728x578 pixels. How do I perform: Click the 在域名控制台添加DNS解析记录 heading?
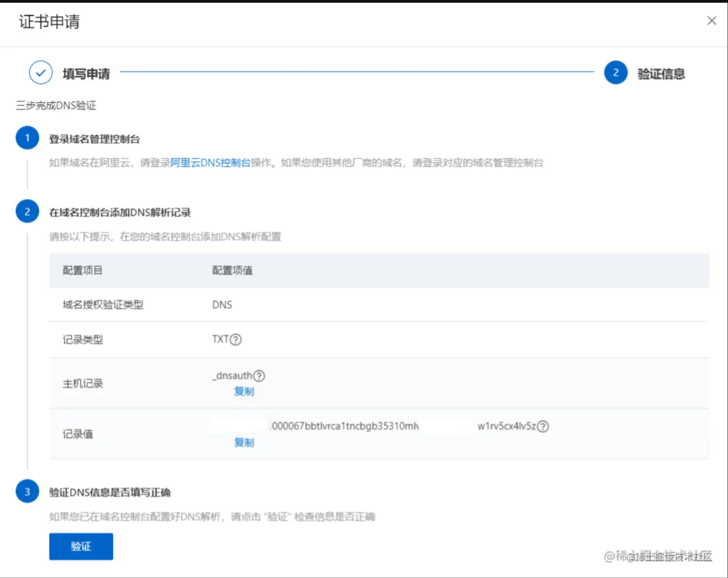pos(120,212)
